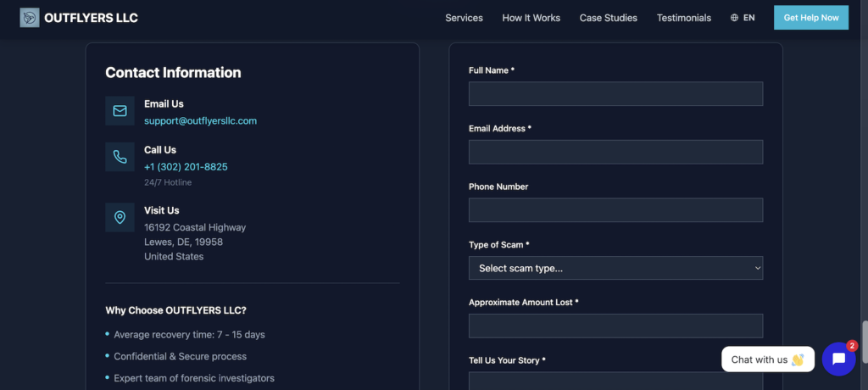Screen dimensions: 868x390
Task: Click the Phone Number label
Action: click(x=498, y=187)
